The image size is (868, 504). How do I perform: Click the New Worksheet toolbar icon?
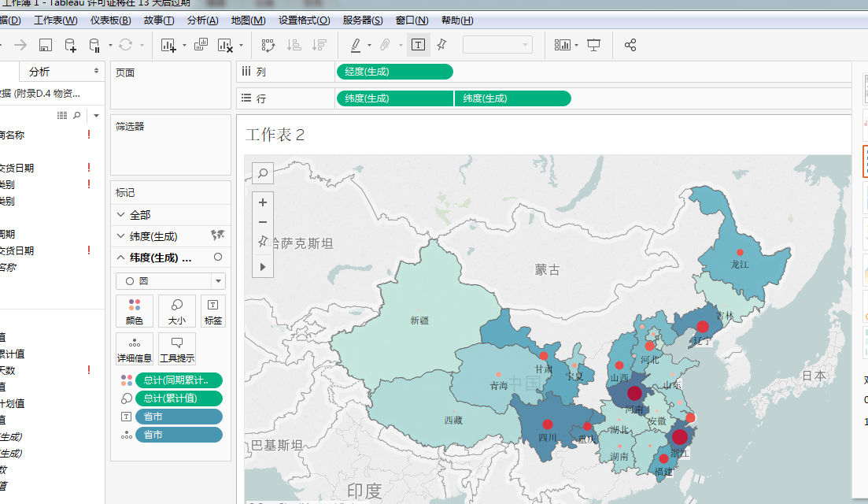(x=168, y=45)
